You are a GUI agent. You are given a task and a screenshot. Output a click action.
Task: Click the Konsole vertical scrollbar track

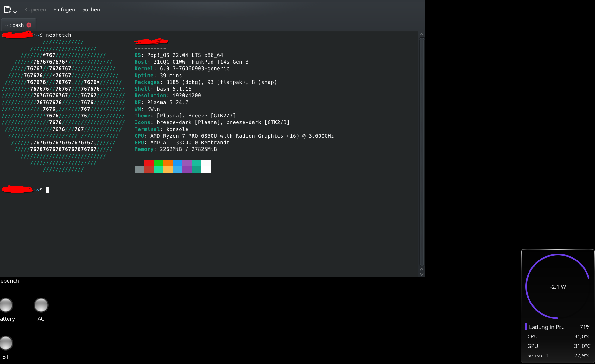[x=421, y=151]
